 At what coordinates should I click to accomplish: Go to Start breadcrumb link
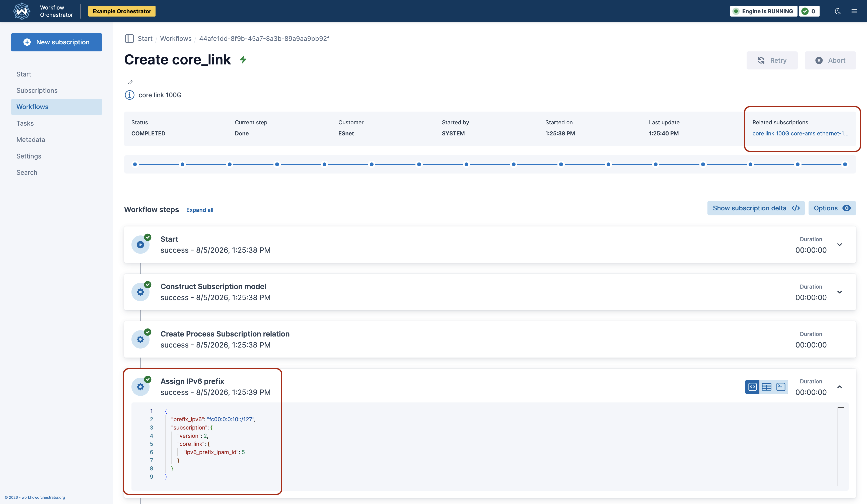point(145,39)
